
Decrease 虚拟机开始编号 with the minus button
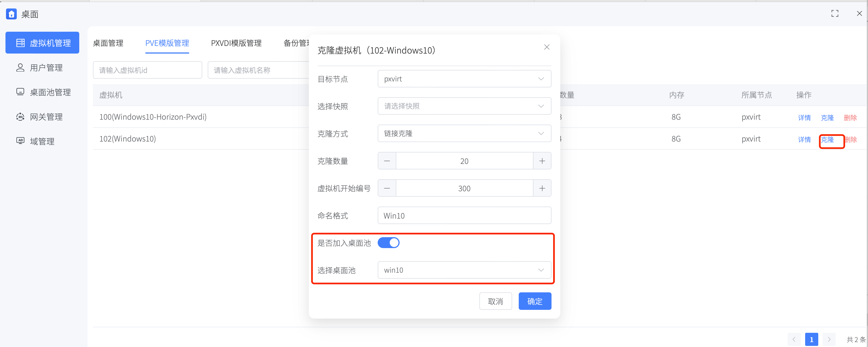point(387,188)
